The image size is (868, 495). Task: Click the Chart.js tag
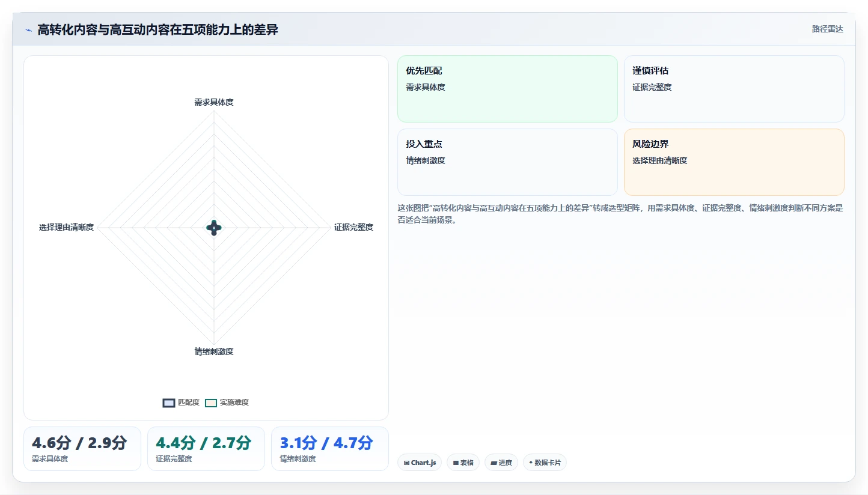[420, 463]
